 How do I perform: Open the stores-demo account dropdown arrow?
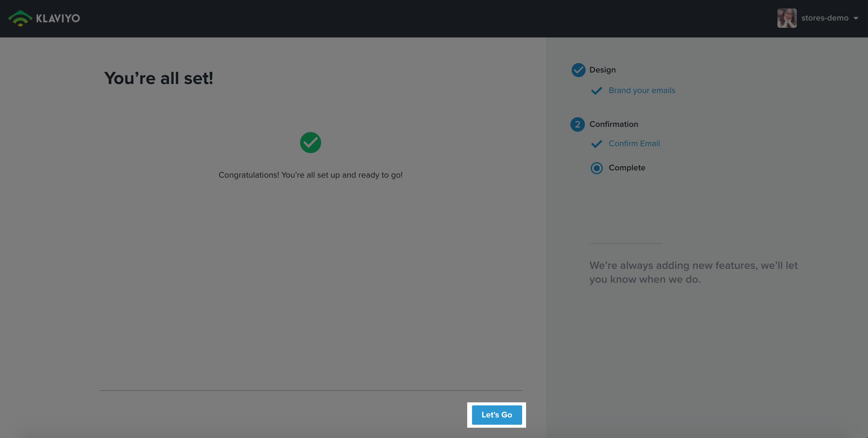pos(856,18)
